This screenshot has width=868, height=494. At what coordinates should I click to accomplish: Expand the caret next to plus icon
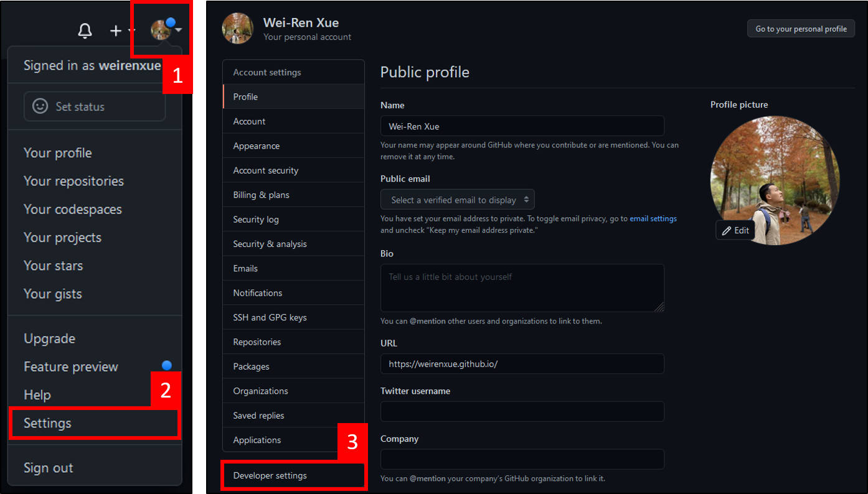pos(131,31)
